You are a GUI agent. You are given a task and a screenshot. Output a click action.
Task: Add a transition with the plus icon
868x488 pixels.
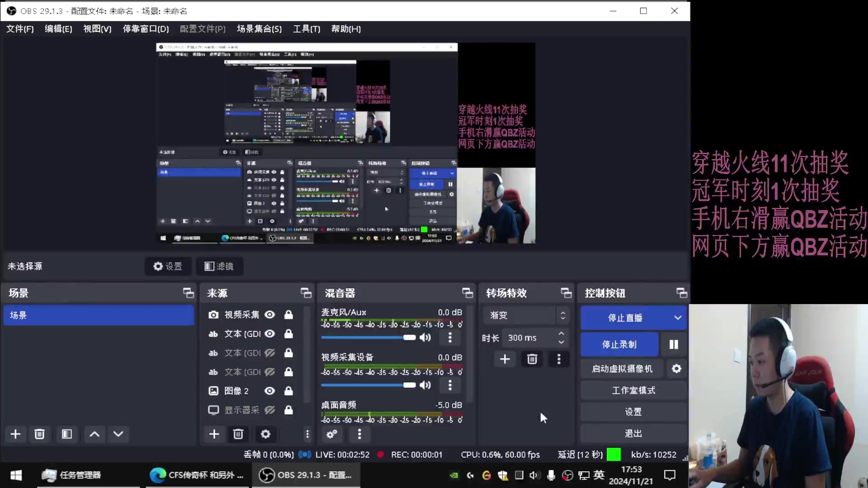[x=505, y=359]
